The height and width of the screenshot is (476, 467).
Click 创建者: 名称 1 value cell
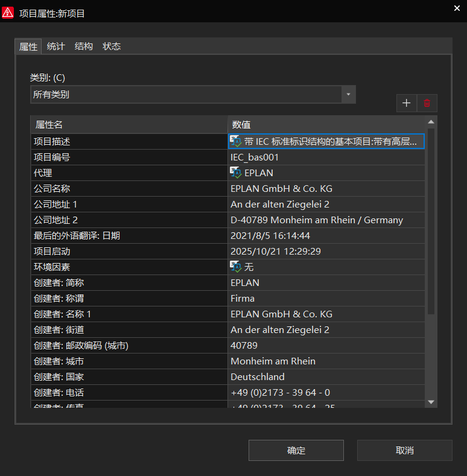coord(326,314)
